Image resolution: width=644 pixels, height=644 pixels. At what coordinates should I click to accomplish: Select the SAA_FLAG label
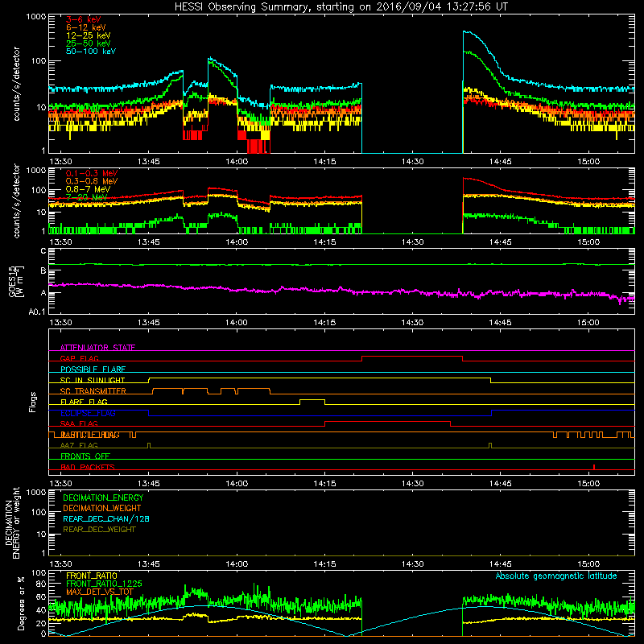[x=79, y=423]
